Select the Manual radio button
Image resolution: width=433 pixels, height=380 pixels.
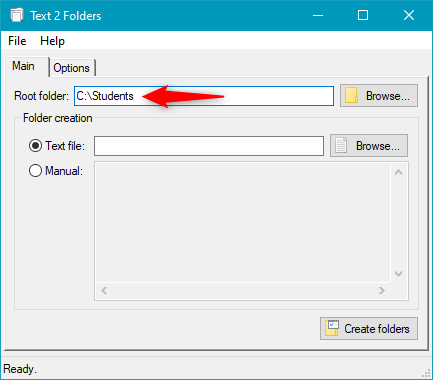click(x=35, y=171)
